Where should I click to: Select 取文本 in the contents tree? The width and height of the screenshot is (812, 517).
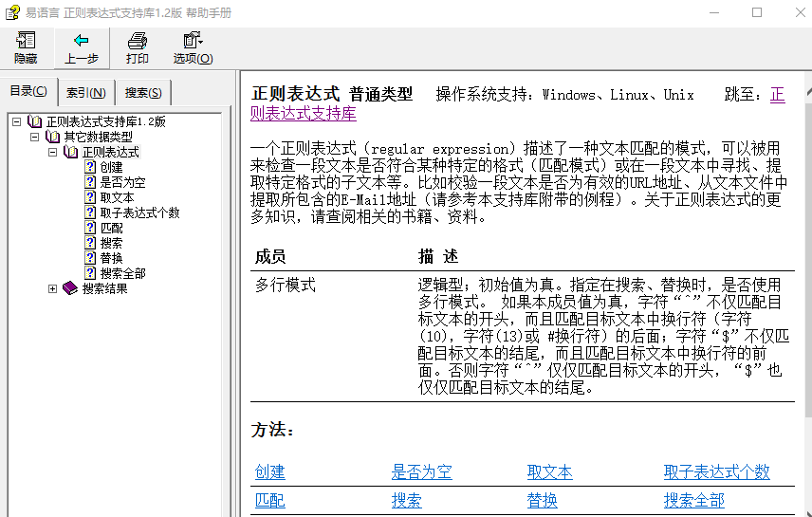(x=117, y=197)
